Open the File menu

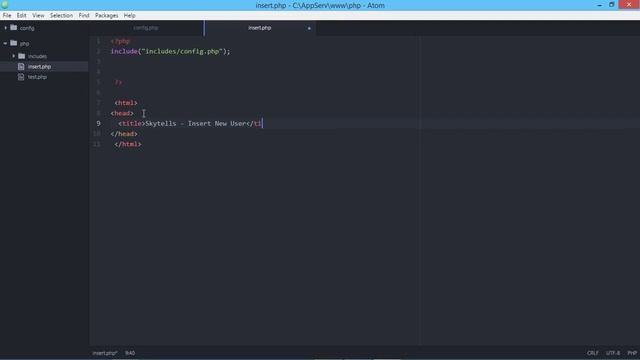[7, 16]
